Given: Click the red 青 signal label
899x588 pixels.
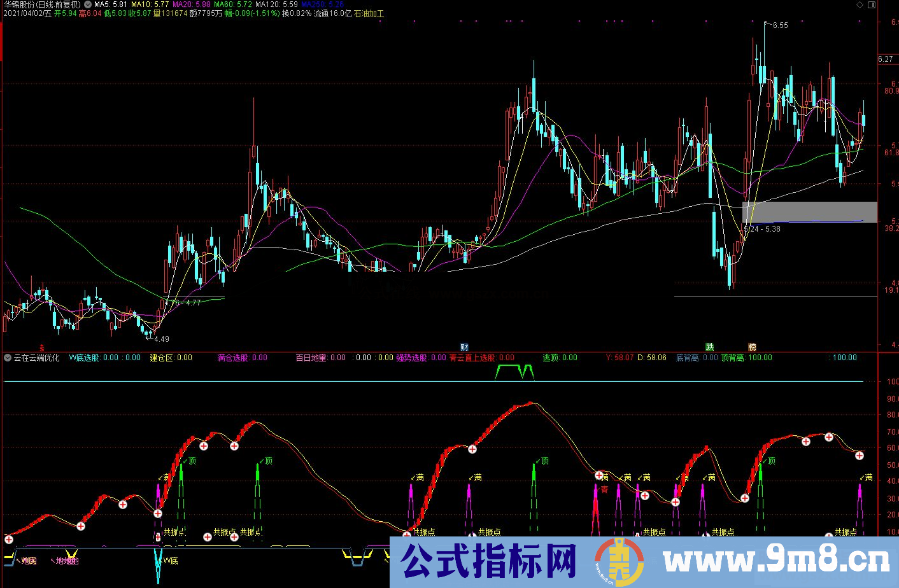Looking at the screenshot, I should (x=604, y=489).
